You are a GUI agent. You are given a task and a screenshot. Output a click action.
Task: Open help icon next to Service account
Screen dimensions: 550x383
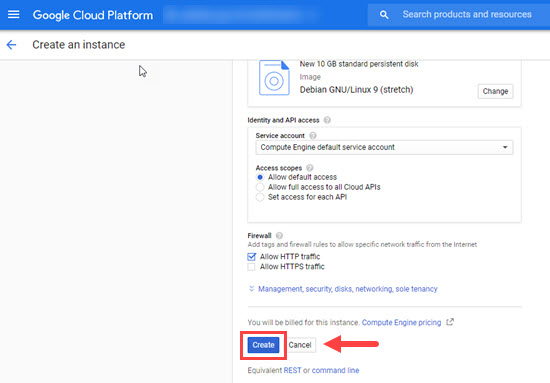[313, 135]
